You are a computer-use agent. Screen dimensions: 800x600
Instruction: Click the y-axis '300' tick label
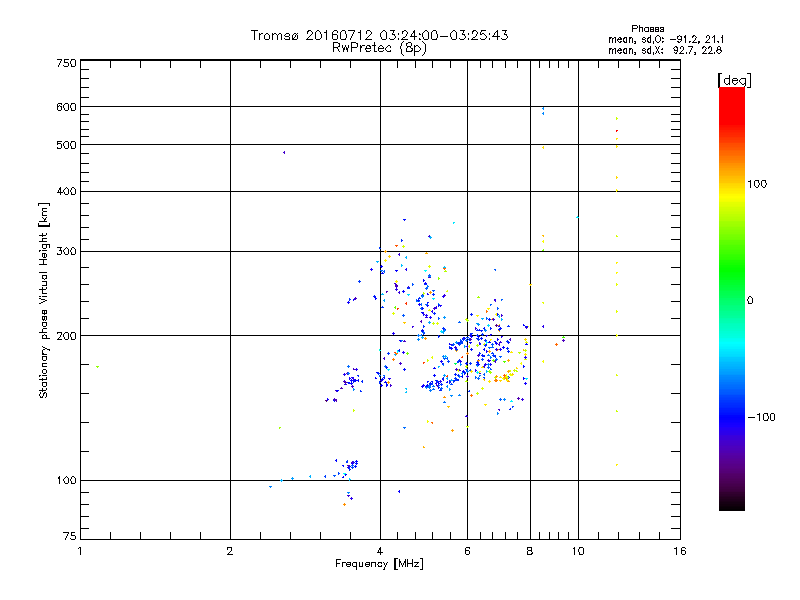(66, 252)
